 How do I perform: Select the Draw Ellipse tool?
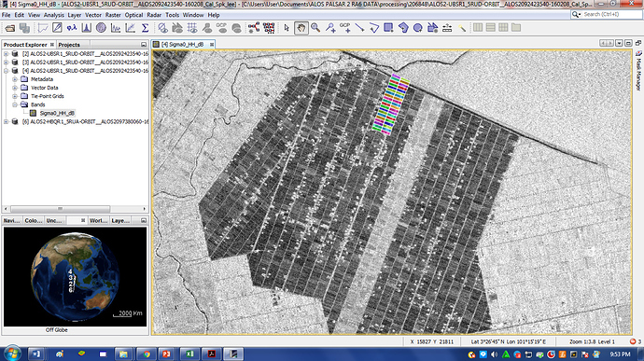tap(418, 28)
